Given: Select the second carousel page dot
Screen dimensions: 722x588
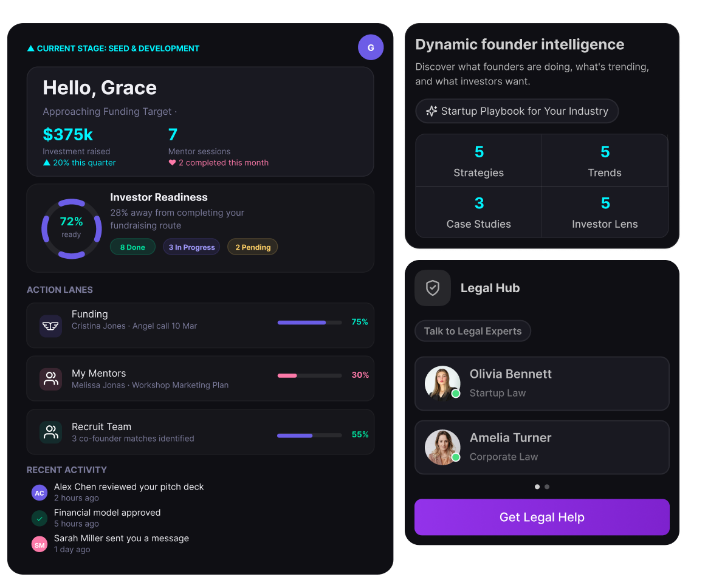Looking at the screenshot, I should pos(547,487).
